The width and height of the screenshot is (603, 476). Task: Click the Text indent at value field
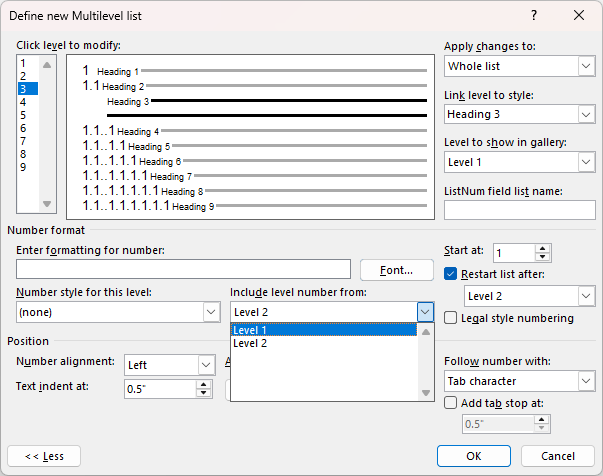click(160, 389)
